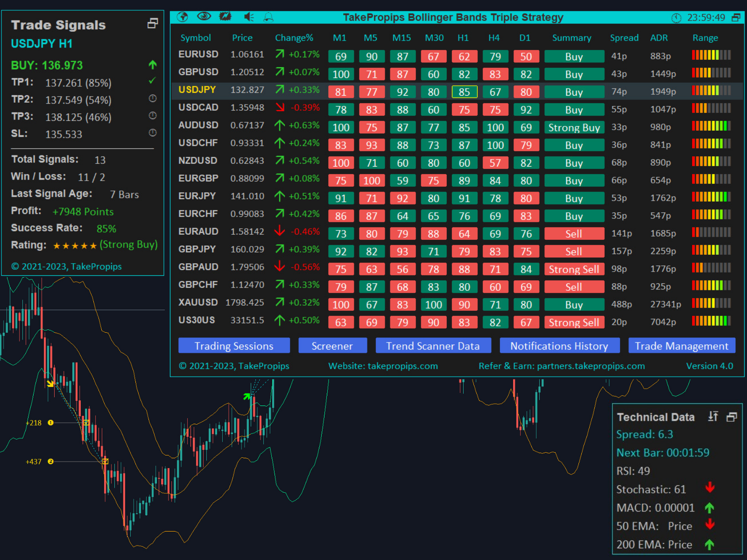Open the news impact icon
This screenshot has height=560, width=747.
pyautogui.click(x=225, y=17)
